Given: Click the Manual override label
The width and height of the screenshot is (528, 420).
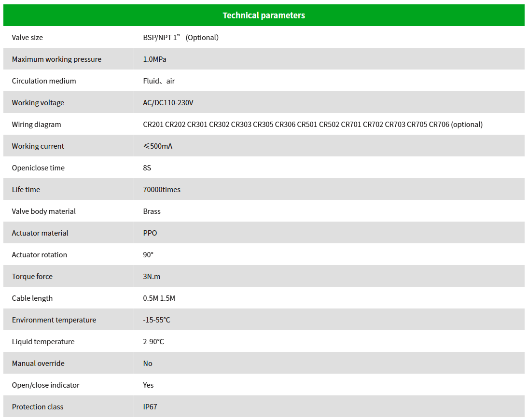Looking at the screenshot, I should [x=38, y=364].
